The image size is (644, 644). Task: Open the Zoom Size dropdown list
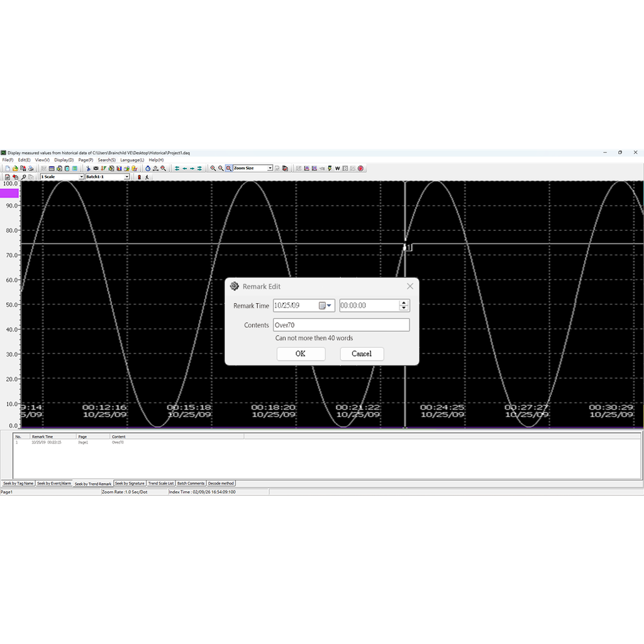tap(271, 168)
